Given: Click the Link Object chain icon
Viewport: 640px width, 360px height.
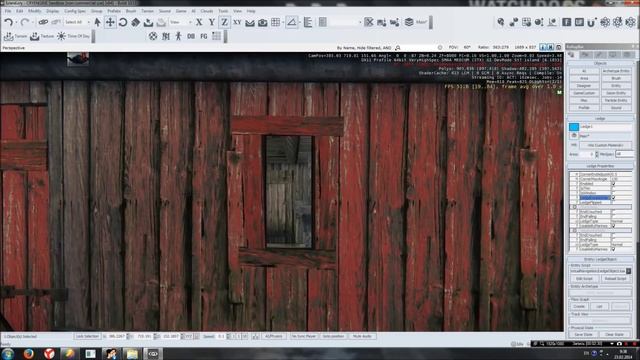Looking at the screenshot, I should coord(43,22).
